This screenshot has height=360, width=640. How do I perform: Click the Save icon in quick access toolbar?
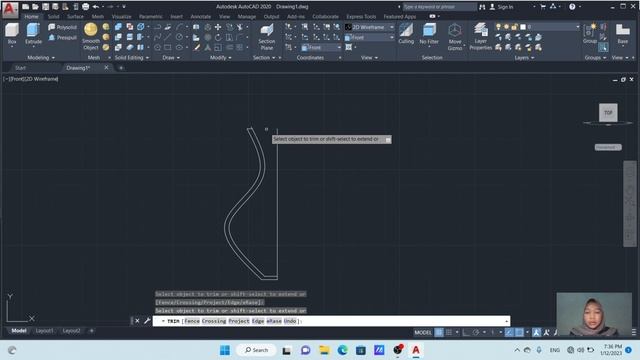pos(45,7)
